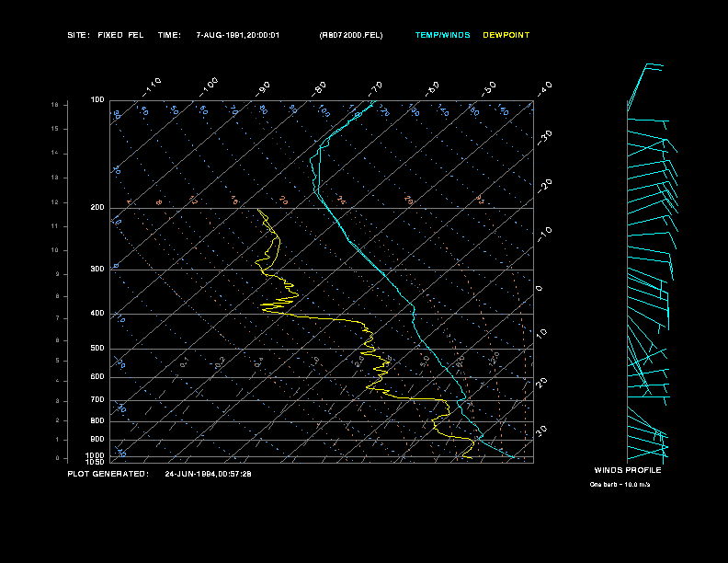Click the '-100' isotherm label on top

(x=209, y=87)
